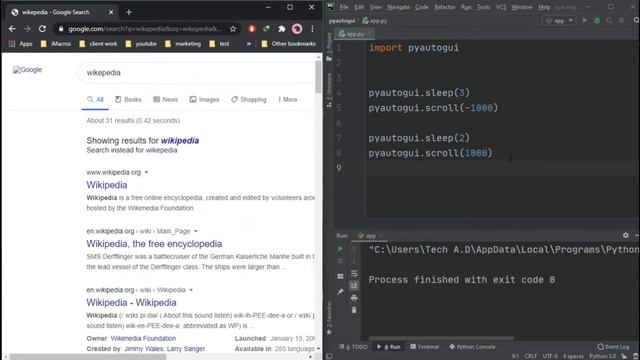Viewport: 640px width, 360px height.
Task: Reload the Google search page
Action: pos(42,29)
